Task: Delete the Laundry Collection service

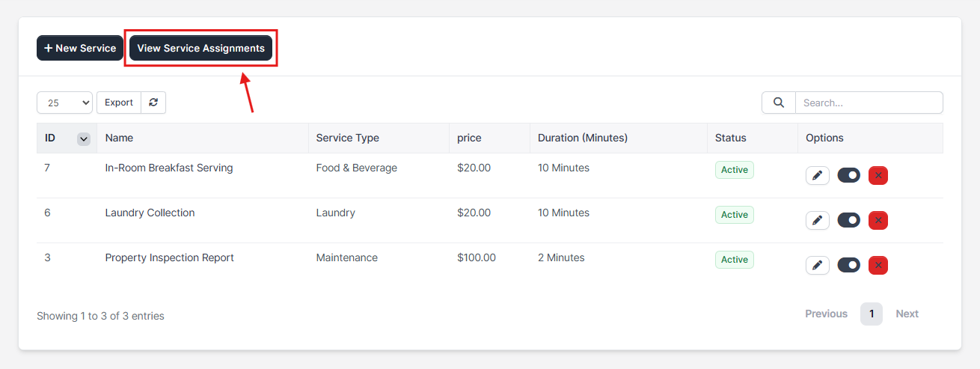Action: [x=878, y=221]
